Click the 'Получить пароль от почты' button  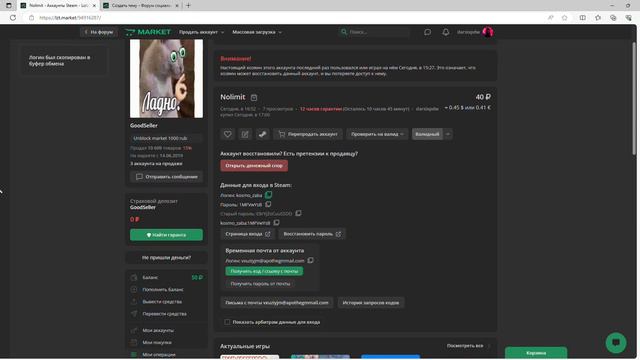tap(260, 284)
